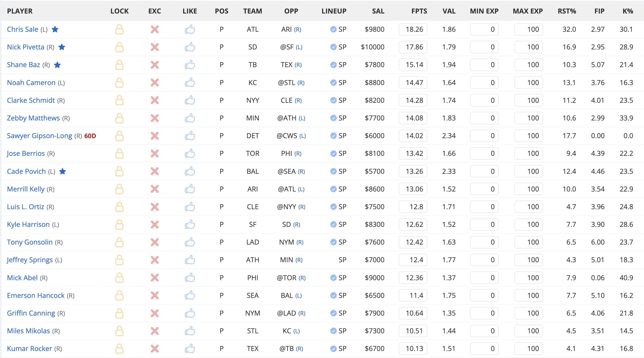Click the confirmed lineup check for Chris Sale
Screen dimensions: 644x358
(x=333, y=29)
